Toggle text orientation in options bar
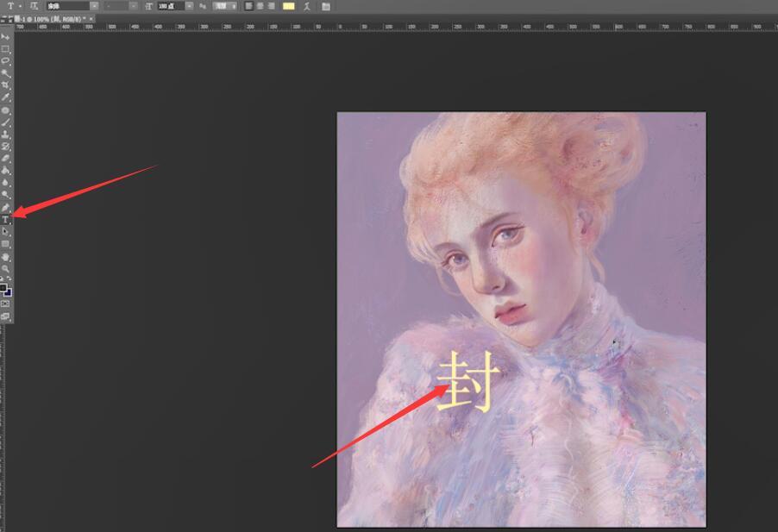Image resolution: width=778 pixels, height=532 pixels. 34,6
